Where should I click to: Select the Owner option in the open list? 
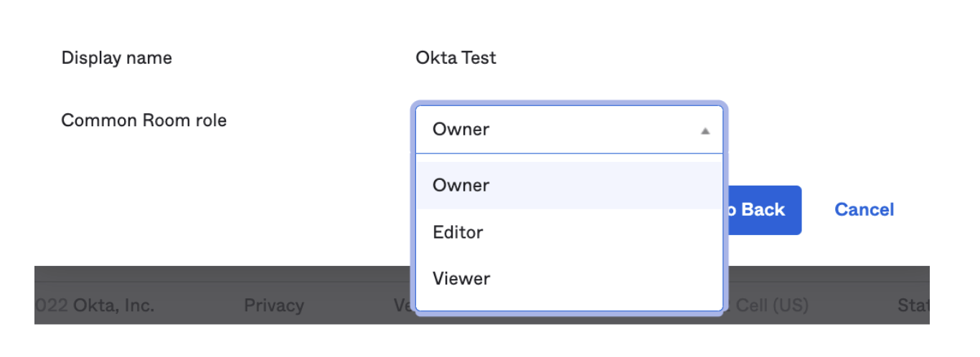click(461, 185)
